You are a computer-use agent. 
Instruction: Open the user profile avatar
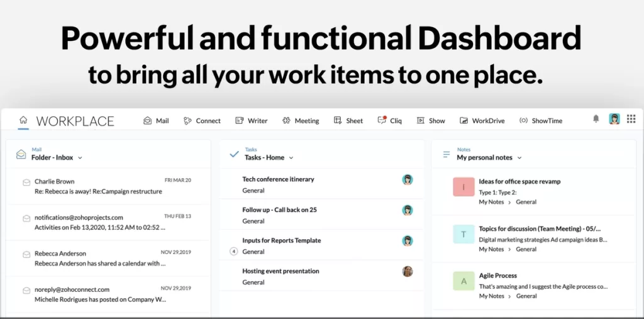pyautogui.click(x=614, y=119)
